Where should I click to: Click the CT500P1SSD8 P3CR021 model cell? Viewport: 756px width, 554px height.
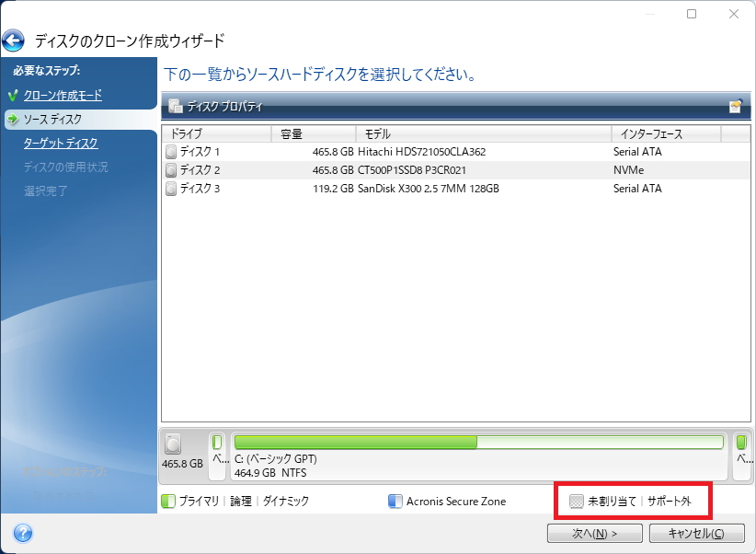[412, 170]
